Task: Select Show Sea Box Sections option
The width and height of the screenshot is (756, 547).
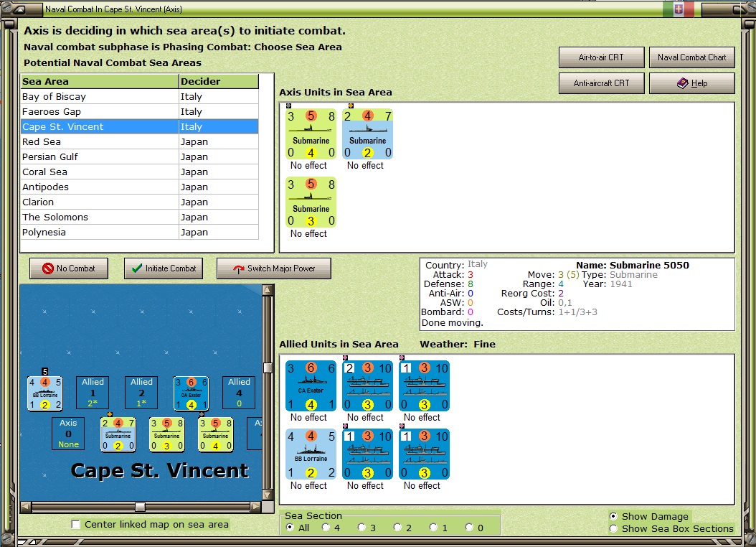Action: 613,528
